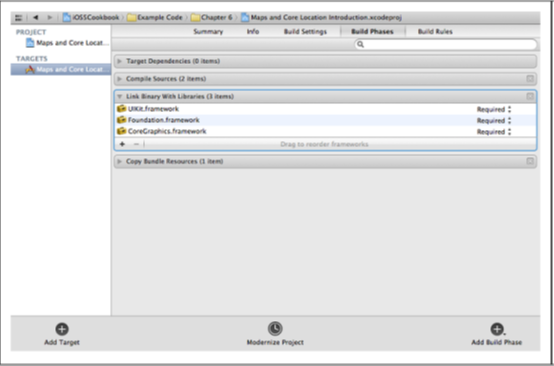The width and height of the screenshot is (554, 366).
Task: Click Modernize Project button
Action: (x=275, y=333)
